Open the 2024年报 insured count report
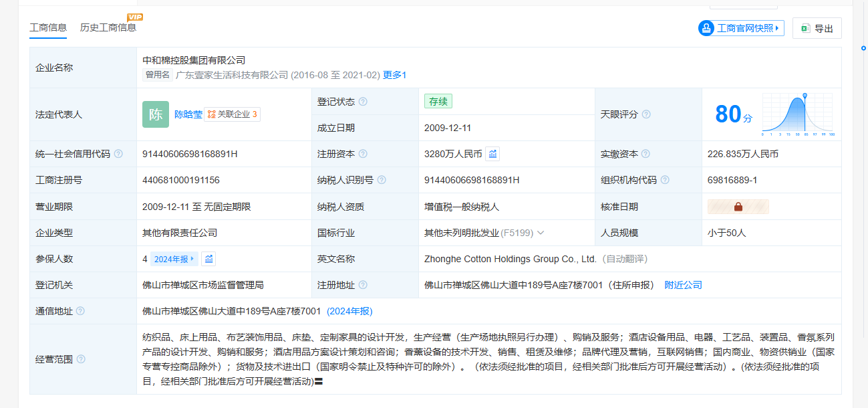This screenshot has height=408, width=868. [x=174, y=259]
